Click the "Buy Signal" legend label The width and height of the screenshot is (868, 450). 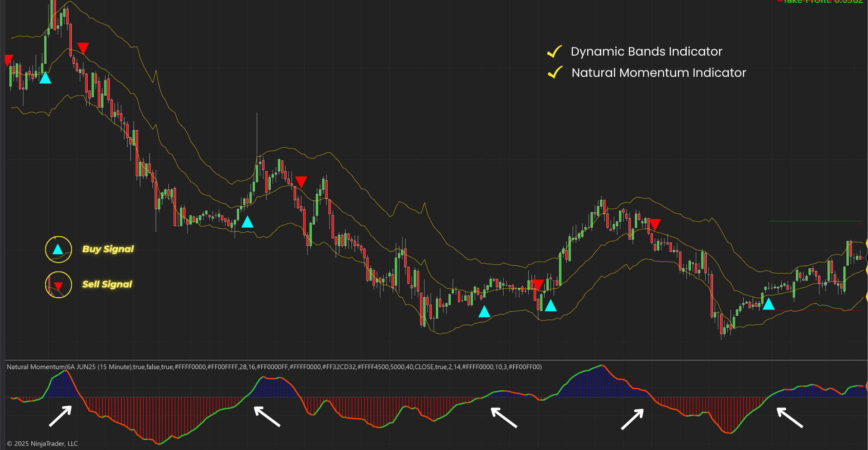(x=108, y=249)
